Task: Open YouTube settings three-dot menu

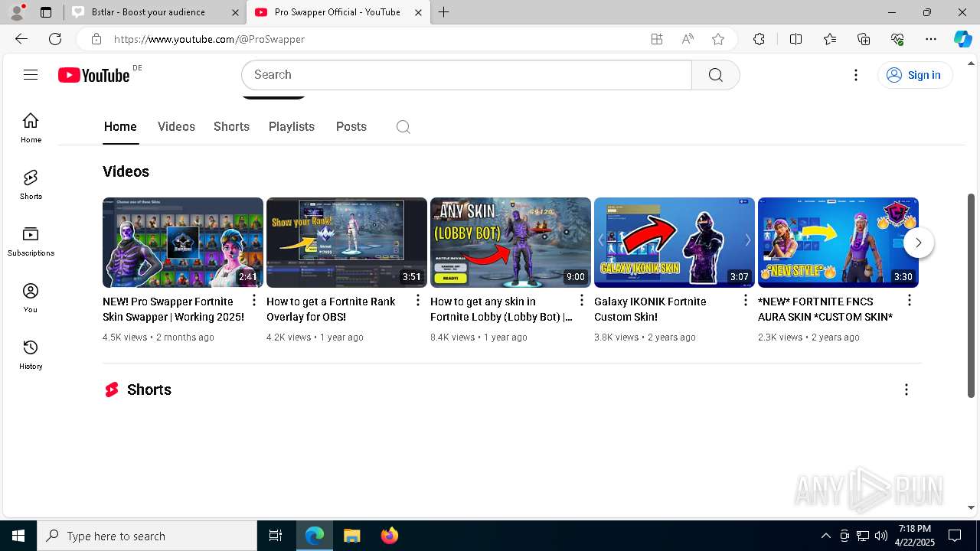Action: pos(856,75)
